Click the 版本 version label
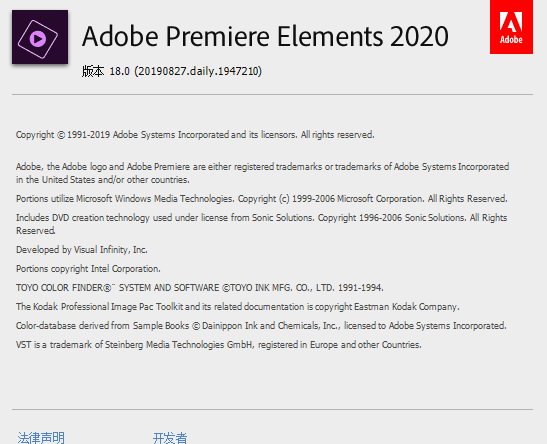This screenshot has width=547, height=444. (x=93, y=71)
